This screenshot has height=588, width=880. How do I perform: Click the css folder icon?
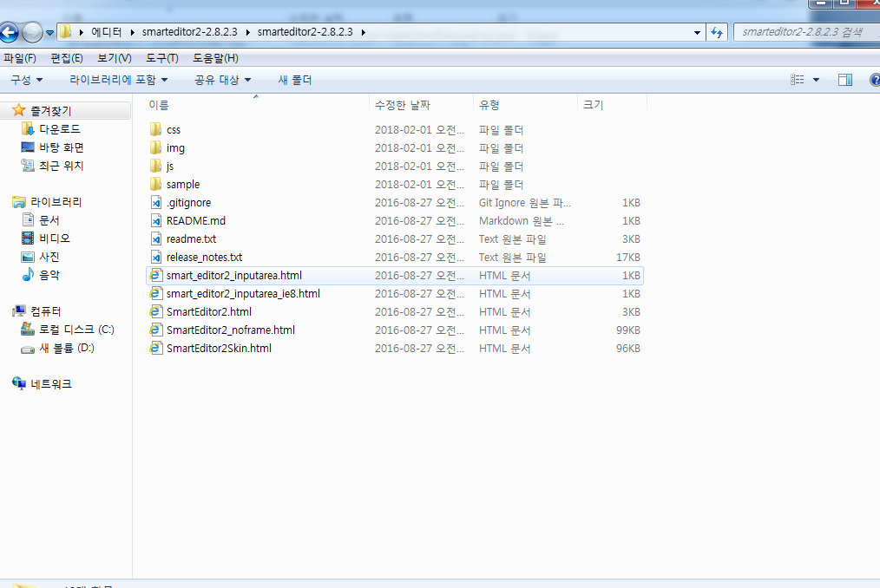pyautogui.click(x=156, y=129)
